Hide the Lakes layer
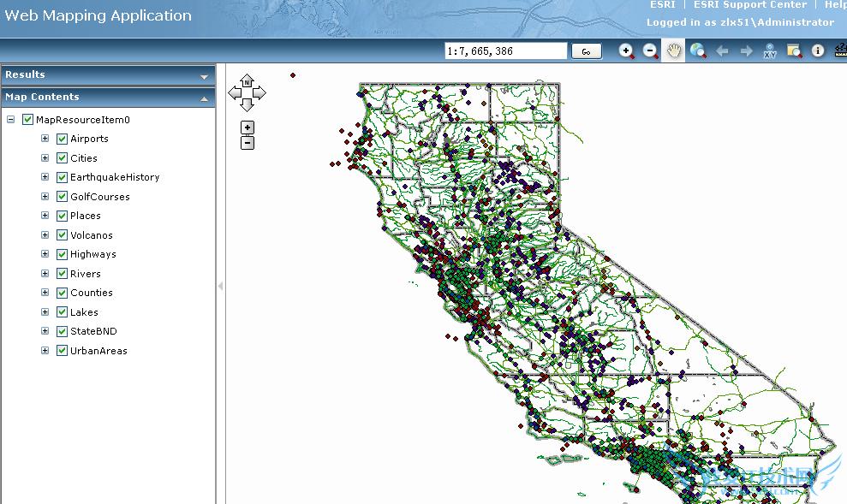The height and width of the screenshot is (504, 847). coord(63,311)
